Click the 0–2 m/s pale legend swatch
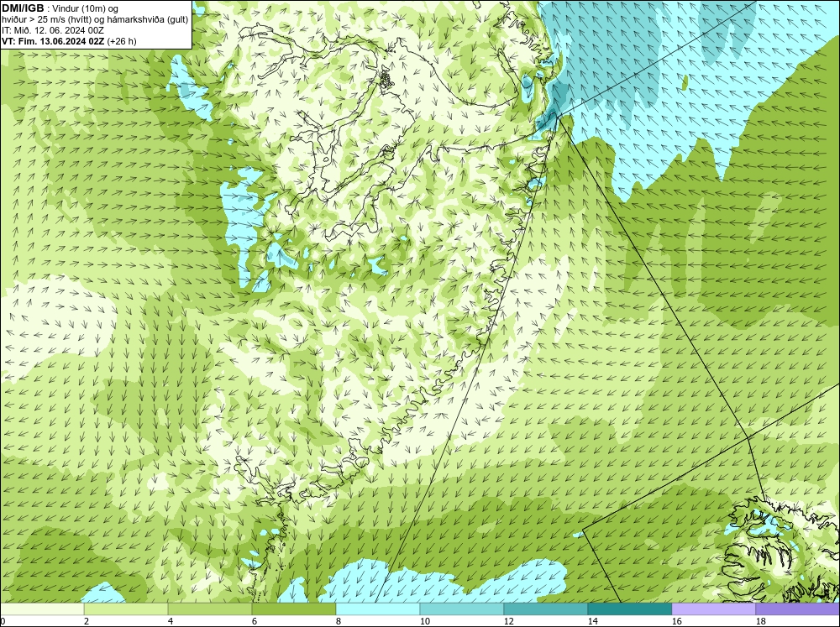The height and width of the screenshot is (627, 840). (x=42, y=609)
